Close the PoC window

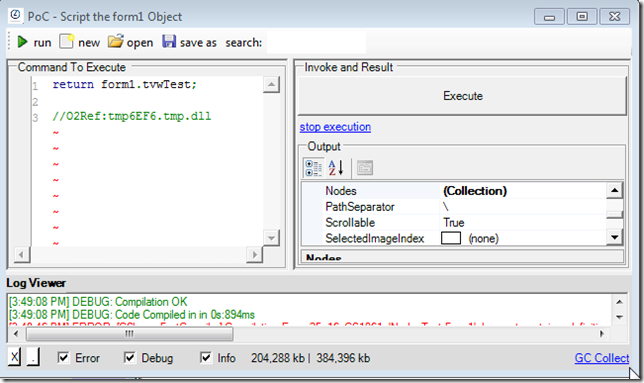pyautogui.click(x=614, y=17)
